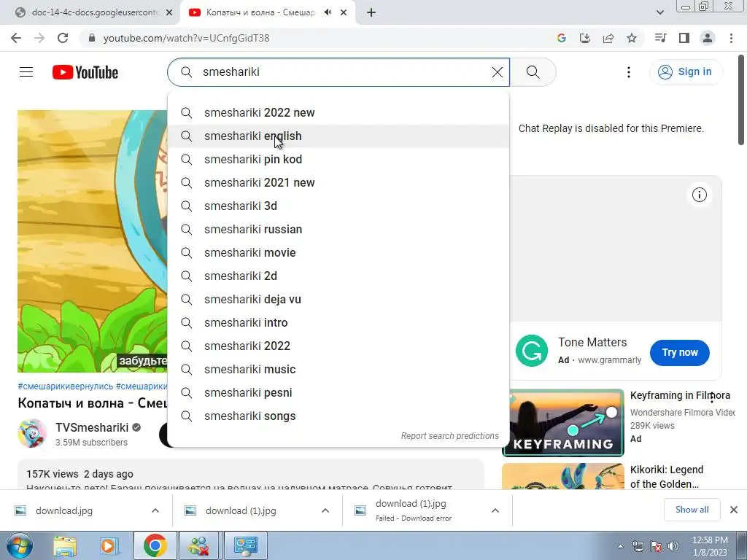Close the downloads bar
Viewport: 747px width, 560px height.
734,510
